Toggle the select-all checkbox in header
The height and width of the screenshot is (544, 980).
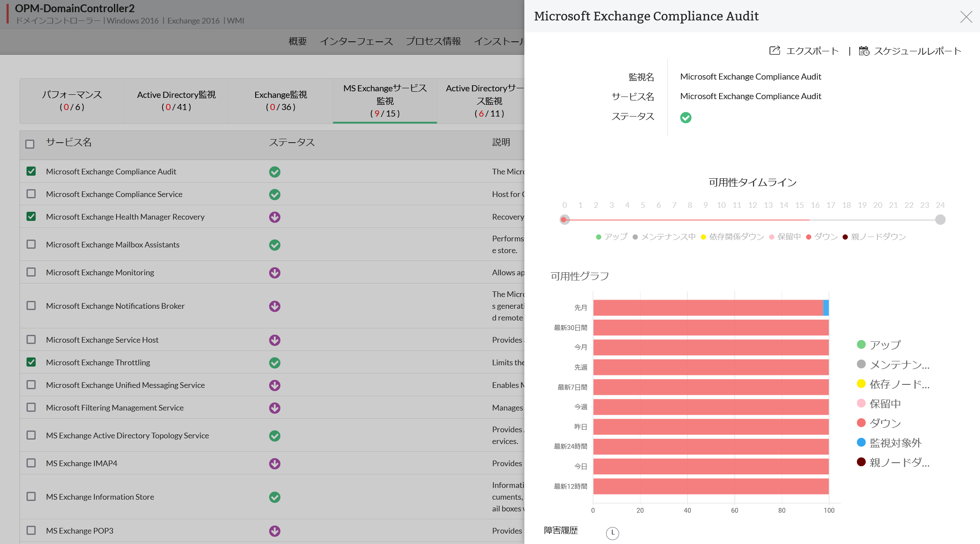pyautogui.click(x=30, y=144)
